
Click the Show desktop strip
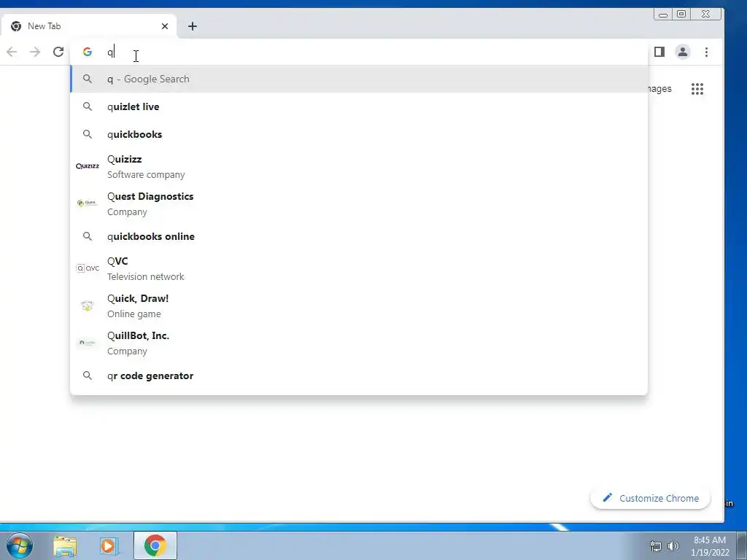tap(742, 545)
